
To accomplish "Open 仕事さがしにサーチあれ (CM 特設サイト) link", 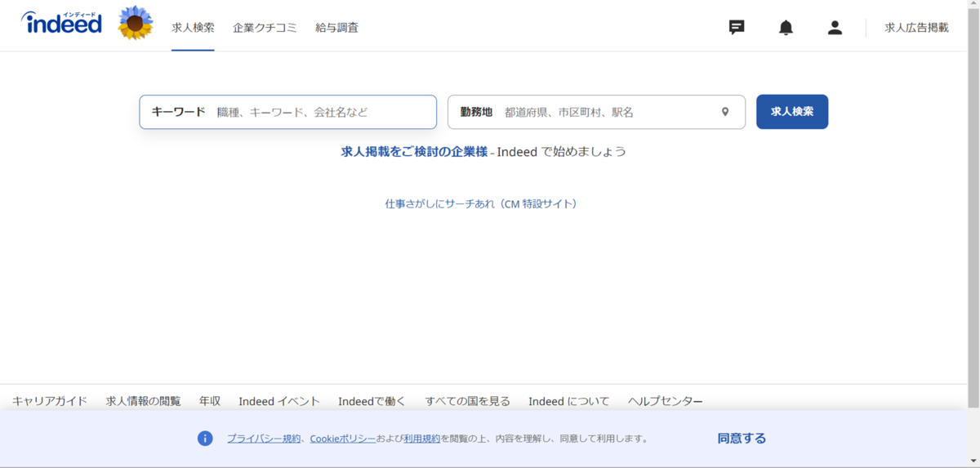I will (x=483, y=204).
